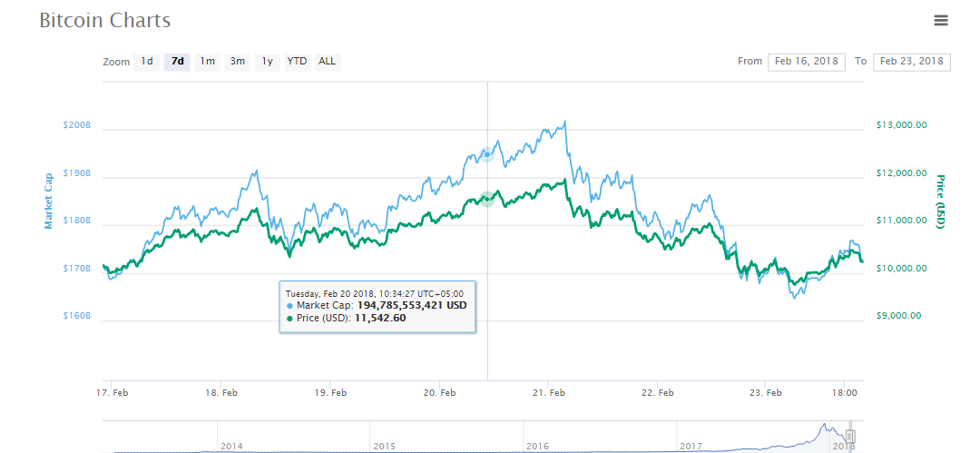
Task: Grab the navigator range handle
Action: pyautogui.click(x=850, y=437)
